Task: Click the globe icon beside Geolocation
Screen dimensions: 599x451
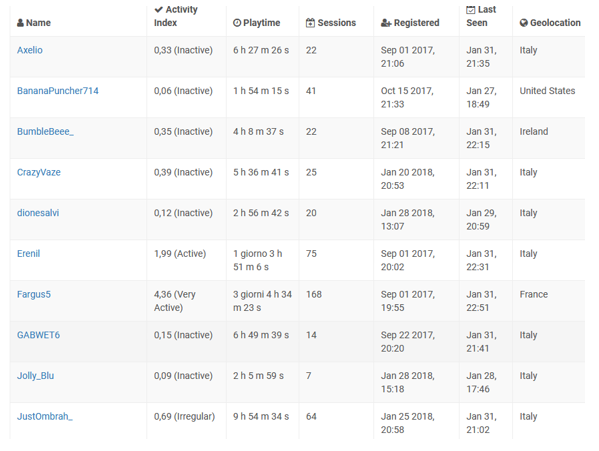Action: [x=523, y=23]
